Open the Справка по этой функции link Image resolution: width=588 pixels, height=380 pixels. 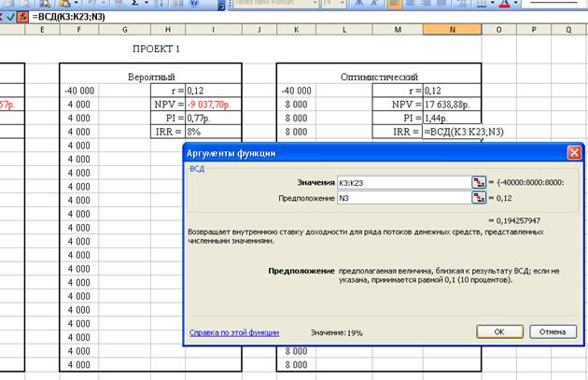[233, 331]
